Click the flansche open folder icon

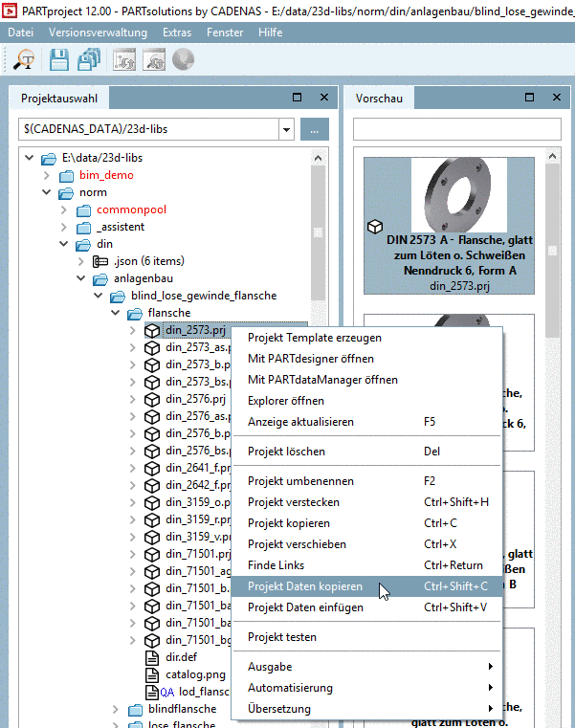coord(135,314)
